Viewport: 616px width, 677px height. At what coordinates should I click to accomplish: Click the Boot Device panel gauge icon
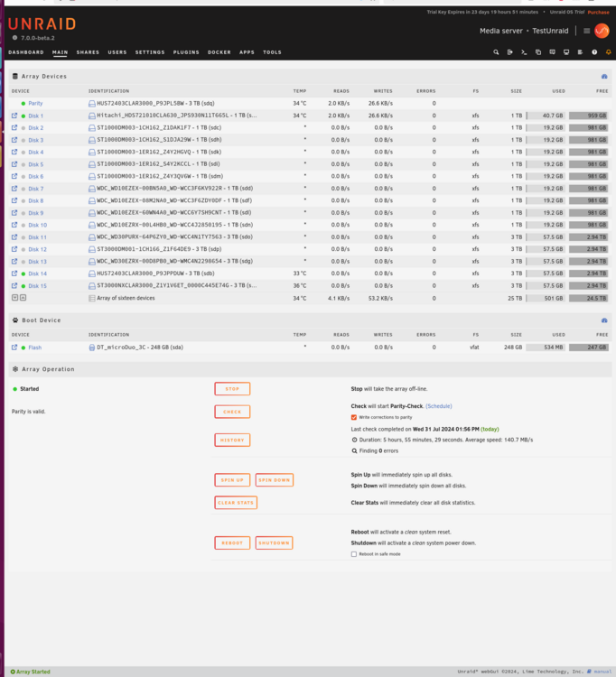[604, 320]
